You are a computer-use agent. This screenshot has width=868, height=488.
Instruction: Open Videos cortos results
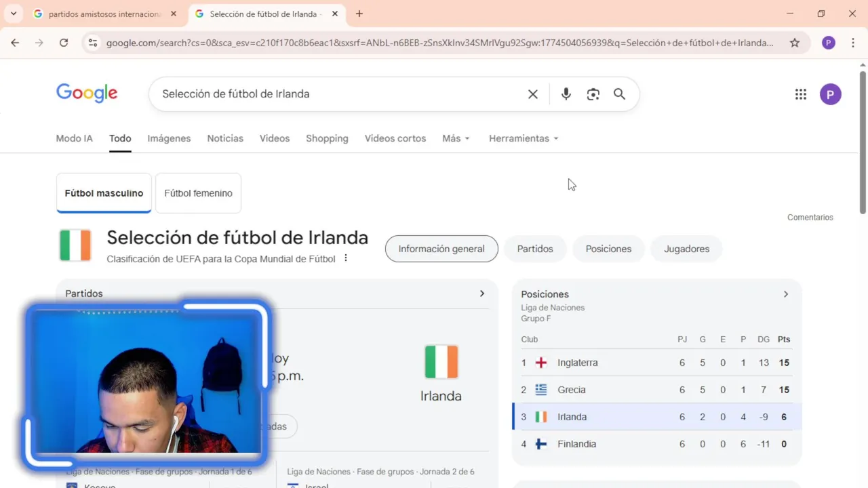click(395, 138)
